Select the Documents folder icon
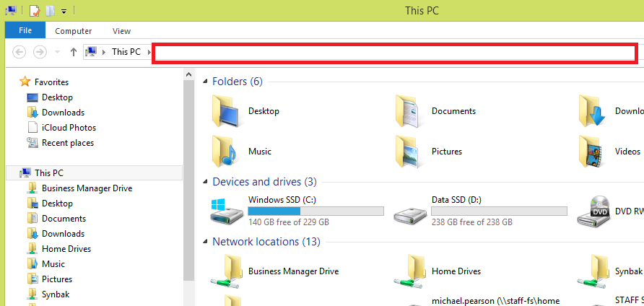 click(407, 111)
